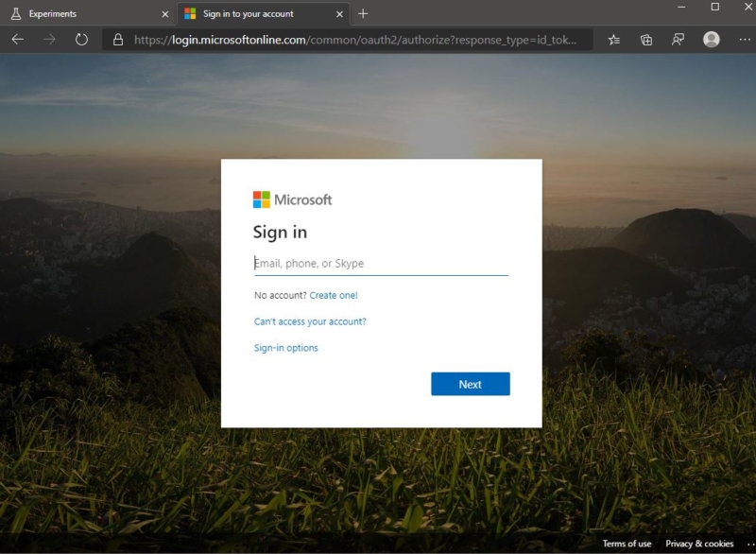Follow the Create one! link
756x554 pixels.
click(x=334, y=295)
